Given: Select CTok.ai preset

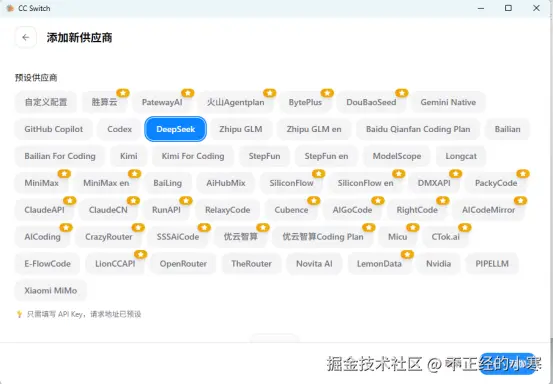Looking at the screenshot, I should (x=446, y=237).
